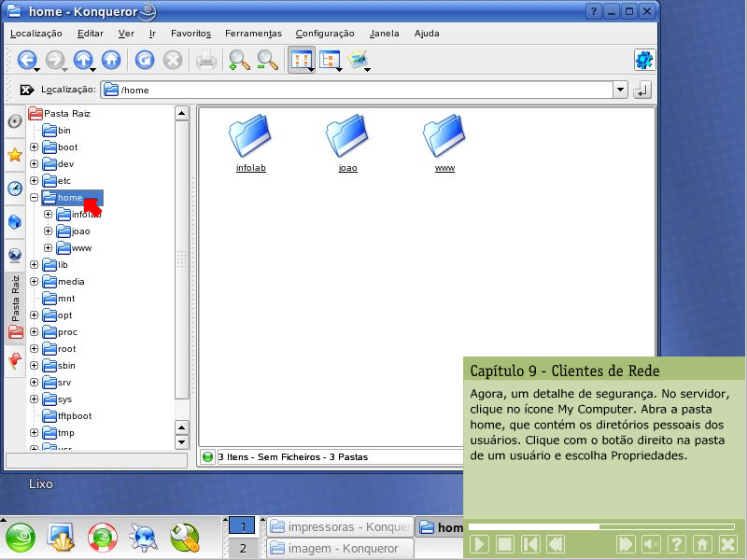Open the location bar history dropdown
Screen dimensions: 747x560
pos(620,91)
